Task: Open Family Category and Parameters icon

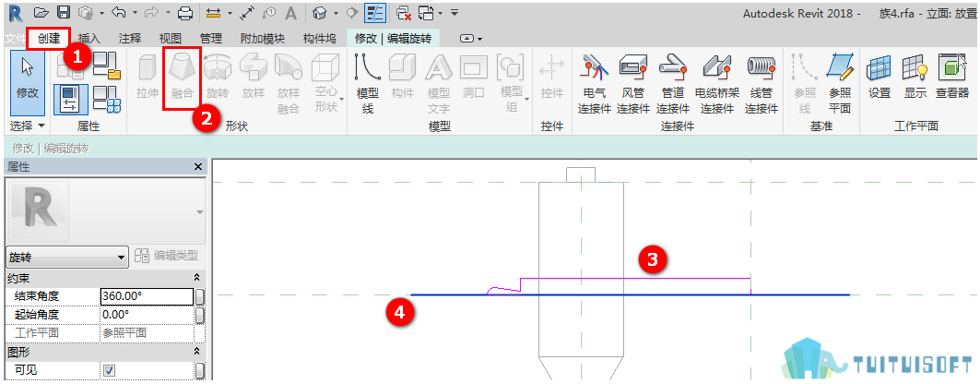Action: click(107, 66)
